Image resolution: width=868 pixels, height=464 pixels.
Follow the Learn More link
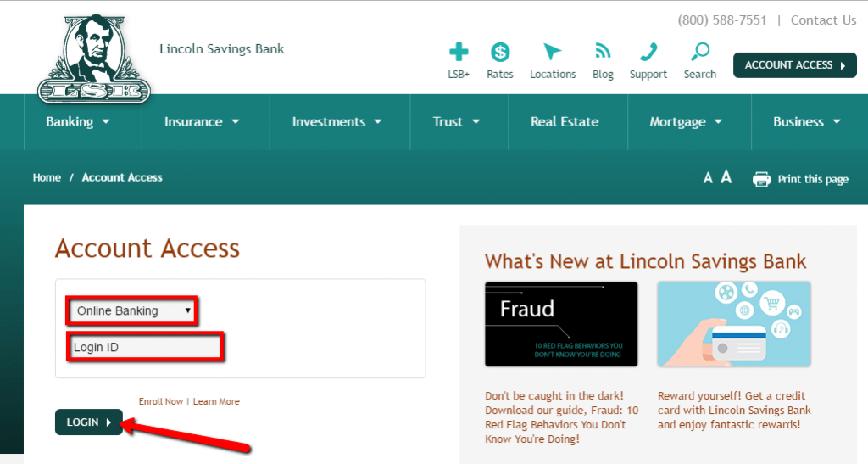(x=216, y=401)
